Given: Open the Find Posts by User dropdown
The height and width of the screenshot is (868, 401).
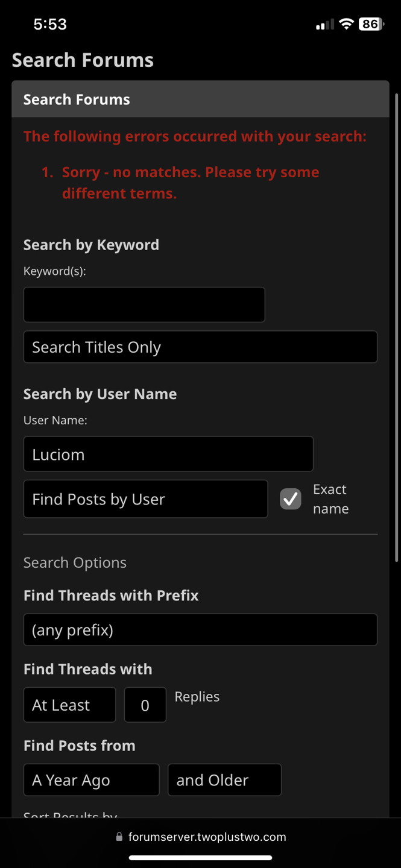Looking at the screenshot, I should [x=145, y=499].
